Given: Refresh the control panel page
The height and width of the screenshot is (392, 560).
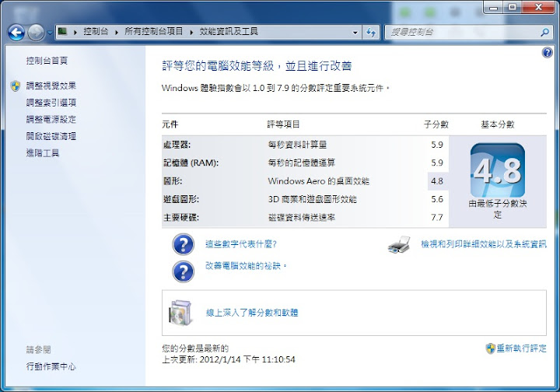Looking at the screenshot, I should (x=371, y=33).
